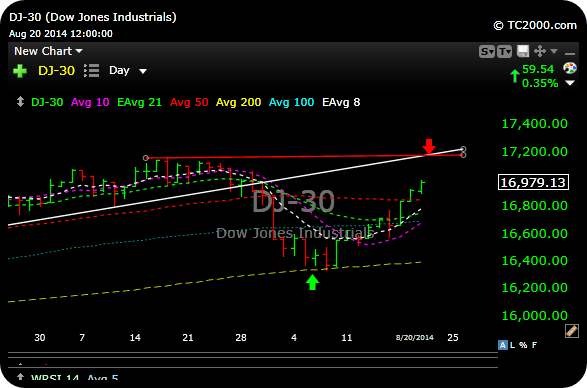Expand arrow next to move icon

coord(554,51)
